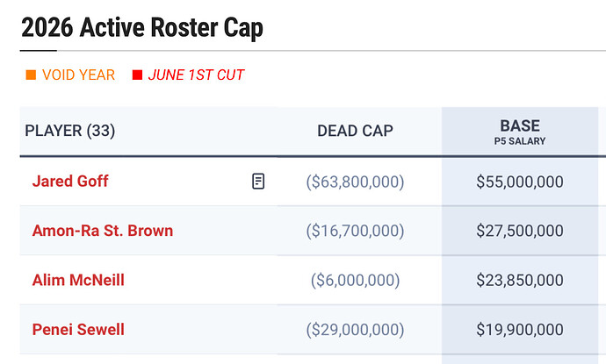The width and height of the screenshot is (606, 364).
Task: Click the VOID YEAR legend label
Action: pyautogui.click(x=78, y=75)
